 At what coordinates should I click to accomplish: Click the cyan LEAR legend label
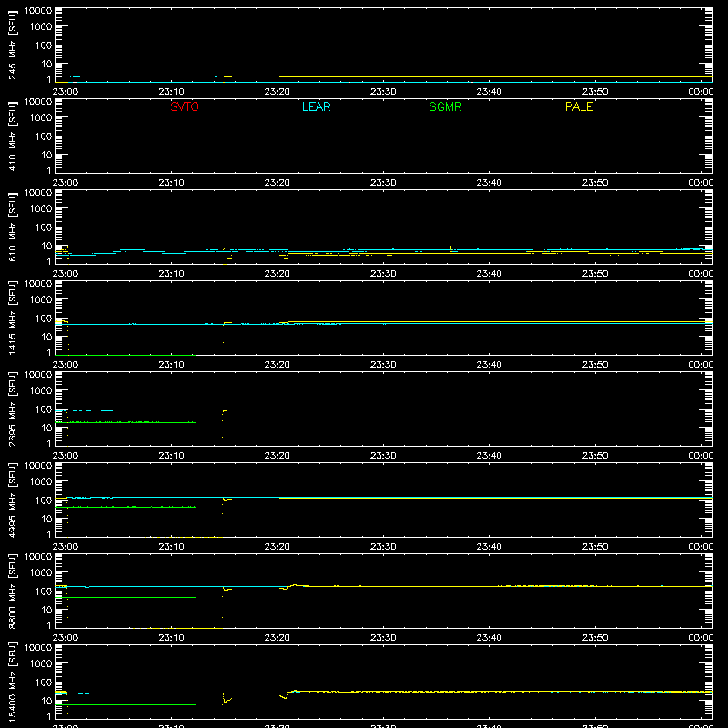316,106
